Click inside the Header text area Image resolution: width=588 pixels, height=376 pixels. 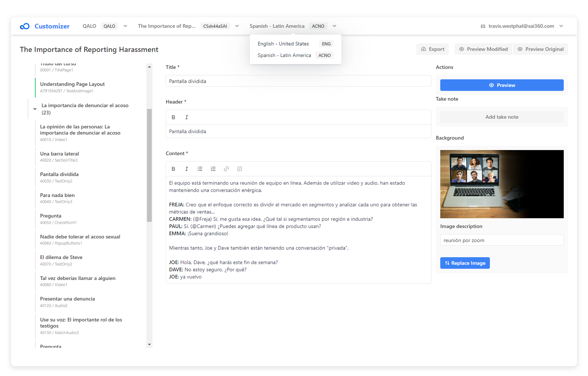coord(298,131)
